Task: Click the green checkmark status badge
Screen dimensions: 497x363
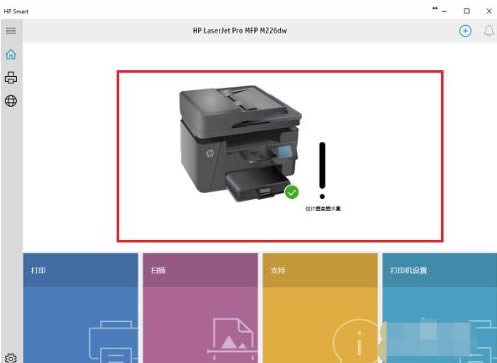Action: click(x=292, y=192)
